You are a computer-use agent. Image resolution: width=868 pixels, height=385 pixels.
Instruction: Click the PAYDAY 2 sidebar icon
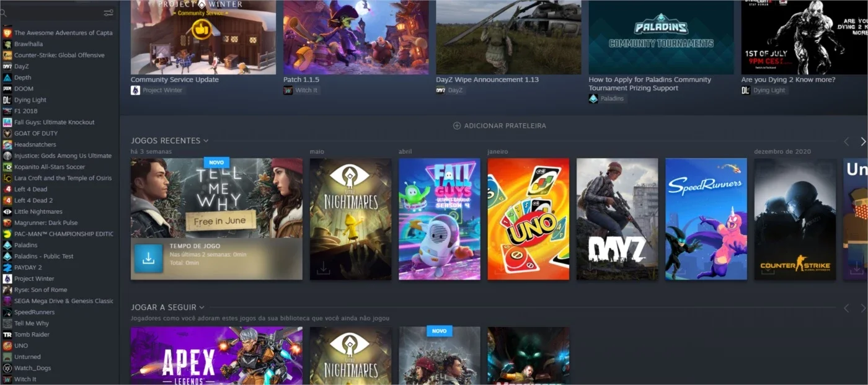tap(7, 267)
